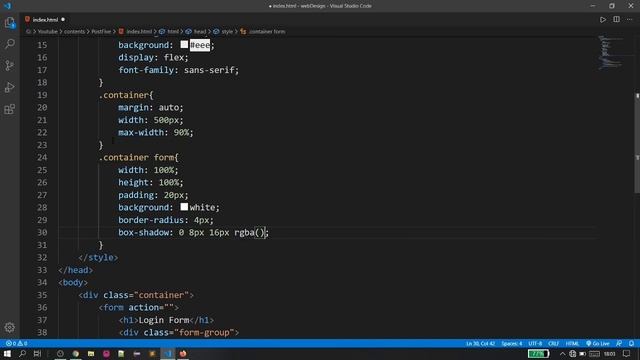Open notifications bell in status bar

click(x=631, y=343)
